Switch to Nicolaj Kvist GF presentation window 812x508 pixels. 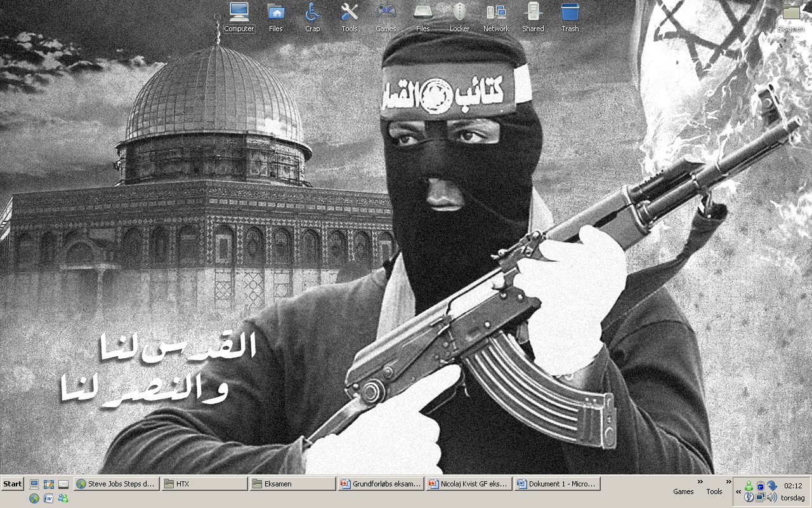(469, 484)
